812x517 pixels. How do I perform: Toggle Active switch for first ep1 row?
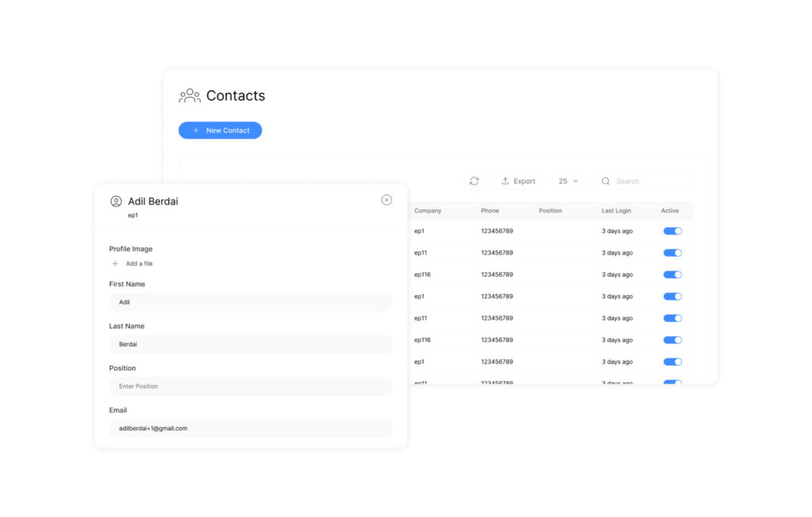pos(672,231)
